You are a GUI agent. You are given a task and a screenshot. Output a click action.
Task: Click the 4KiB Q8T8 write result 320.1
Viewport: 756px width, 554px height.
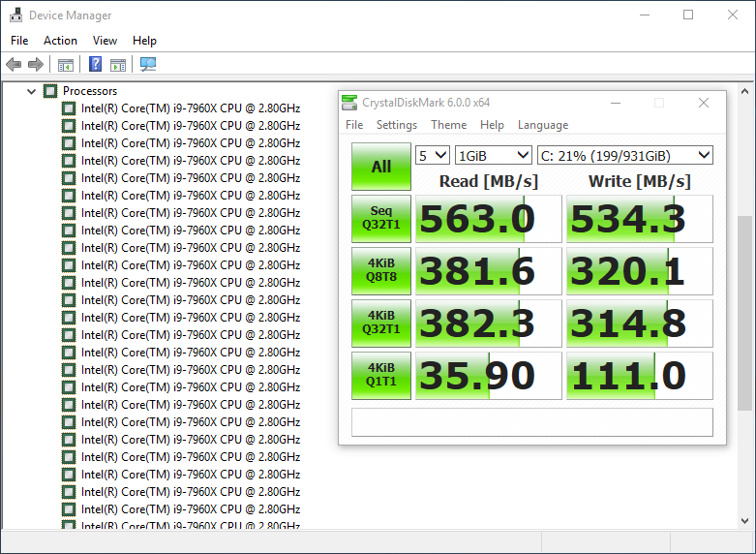point(639,271)
